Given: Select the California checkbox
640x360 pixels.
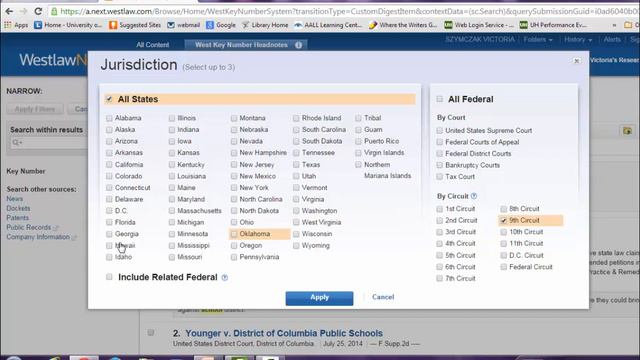Looking at the screenshot, I should click(x=109, y=164).
